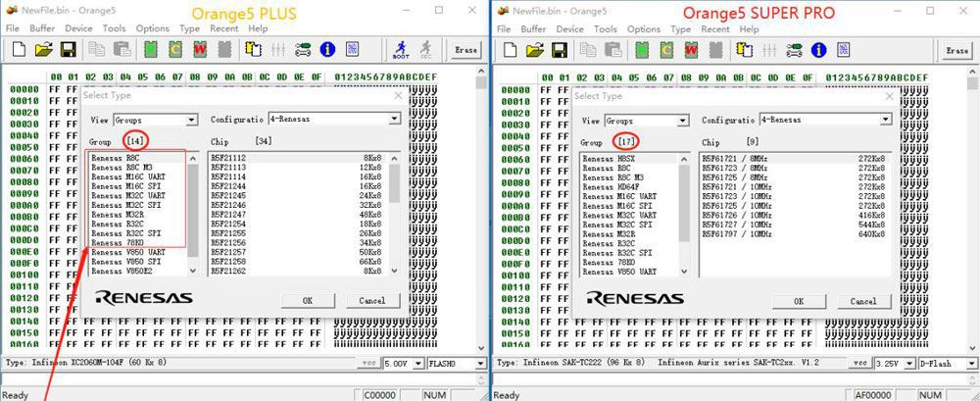
Task: Click Save floppy icon in Orange5 PLUS window
Action: tap(69, 49)
